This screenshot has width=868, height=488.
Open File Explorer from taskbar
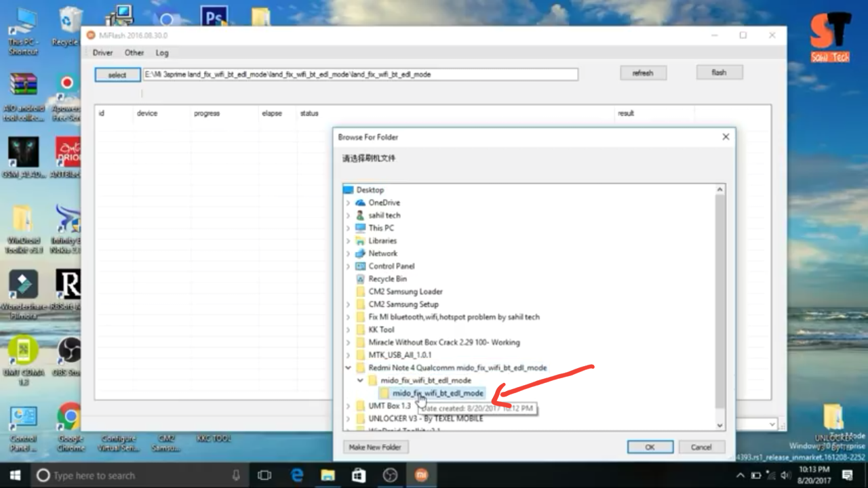pos(328,475)
